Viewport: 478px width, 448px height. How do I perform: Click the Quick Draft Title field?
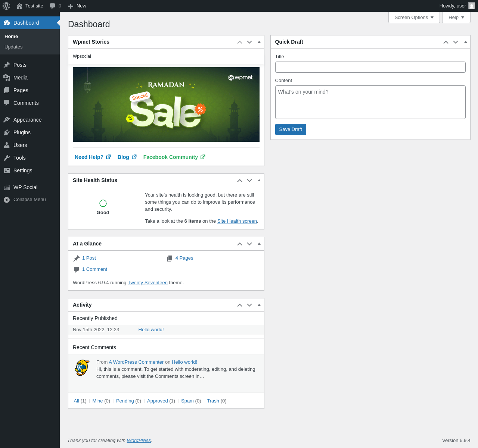tap(370, 67)
